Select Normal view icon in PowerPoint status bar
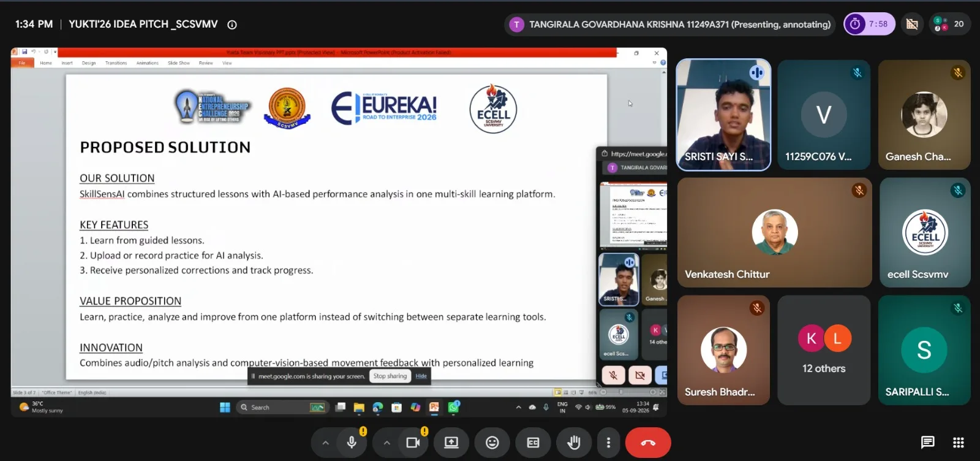980x461 pixels. pos(558,392)
